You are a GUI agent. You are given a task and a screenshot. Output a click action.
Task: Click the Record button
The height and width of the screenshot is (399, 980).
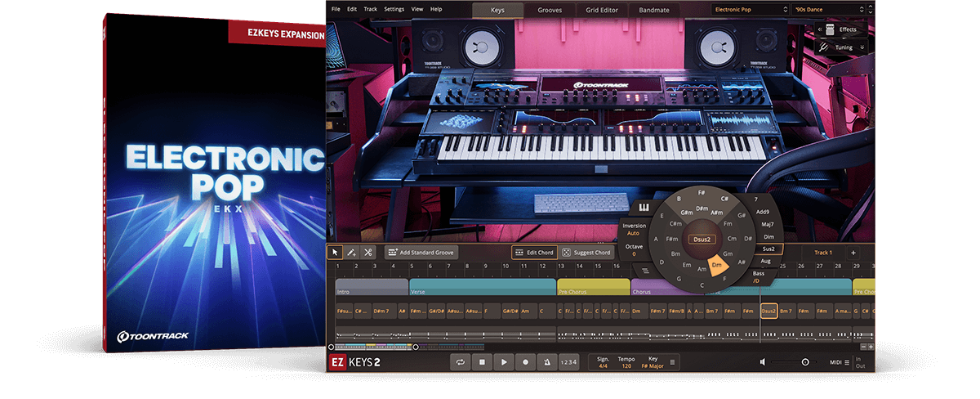point(525,361)
